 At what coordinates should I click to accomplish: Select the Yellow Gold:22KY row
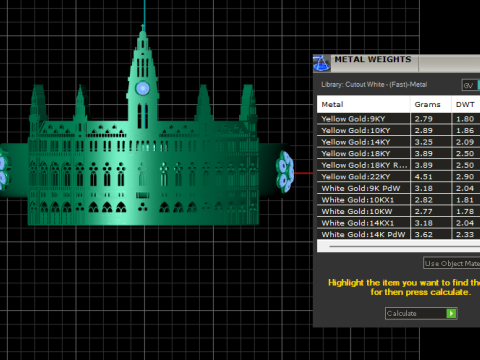pos(398,177)
